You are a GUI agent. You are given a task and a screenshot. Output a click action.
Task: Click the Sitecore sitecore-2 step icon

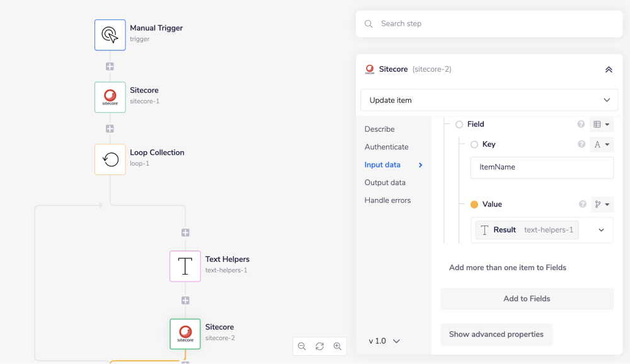185,334
